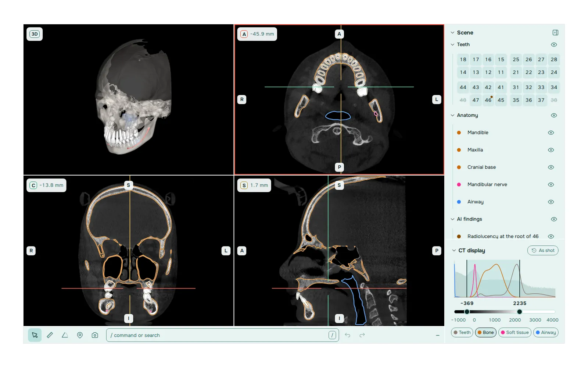Activate the ruler measurement tool
This screenshot has width=588, height=368.
50,335
